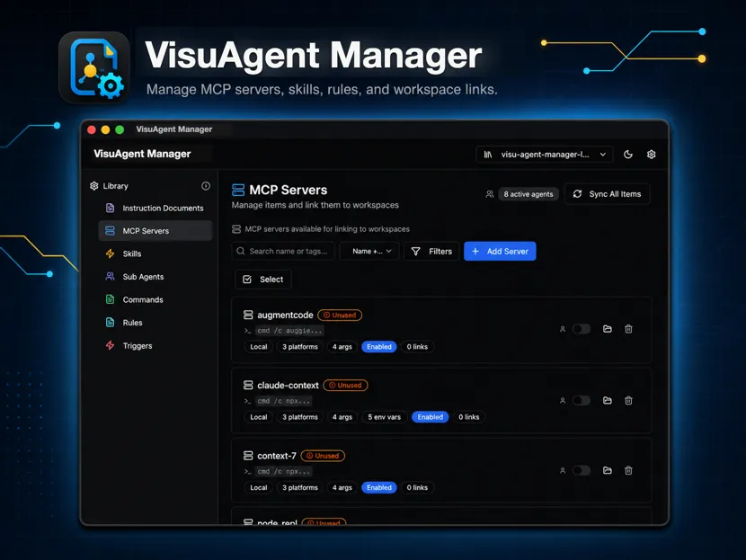Click the Commands document icon
The image size is (746, 560).
(110, 299)
